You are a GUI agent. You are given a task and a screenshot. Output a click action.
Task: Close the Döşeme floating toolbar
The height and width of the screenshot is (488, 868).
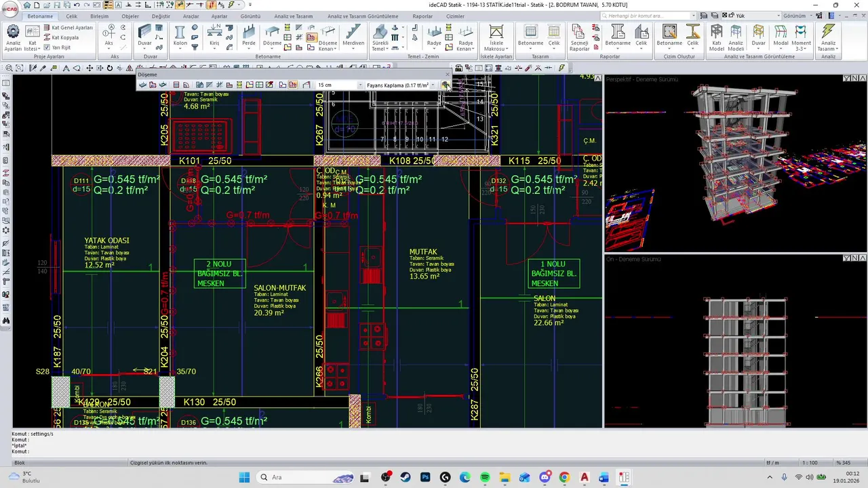(x=447, y=75)
